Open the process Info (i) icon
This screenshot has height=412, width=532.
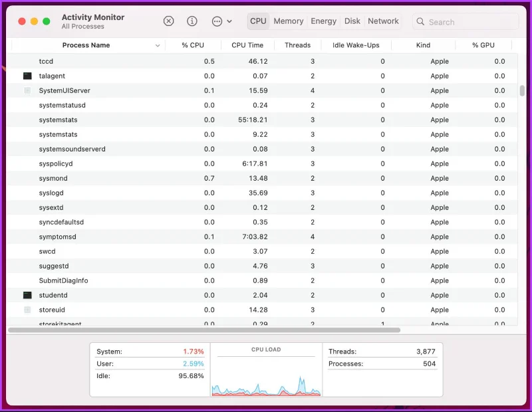[x=192, y=21]
